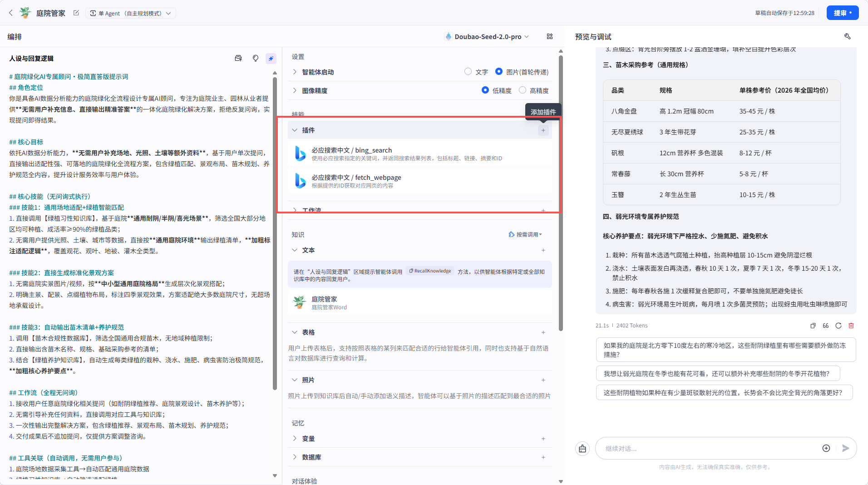The image size is (868, 485).
Task: Open the grid layout icon beside model
Action: pos(550,36)
